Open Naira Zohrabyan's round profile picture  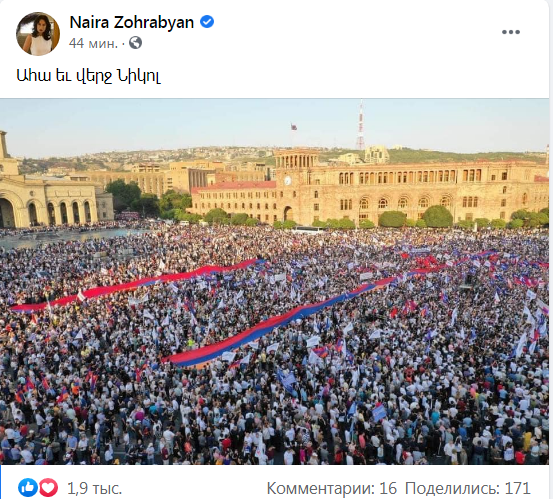point(38,34)
